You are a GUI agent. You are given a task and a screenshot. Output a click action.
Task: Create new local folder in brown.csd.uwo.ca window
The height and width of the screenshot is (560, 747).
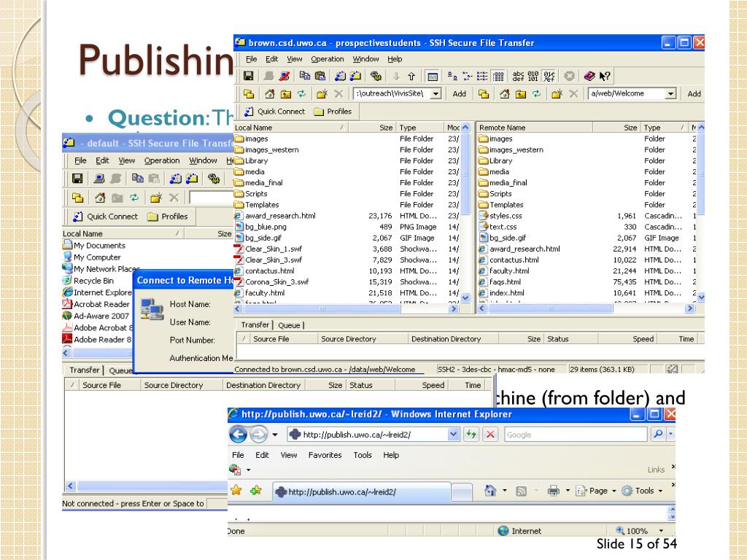pyautogui.click(x=322, y=94)
